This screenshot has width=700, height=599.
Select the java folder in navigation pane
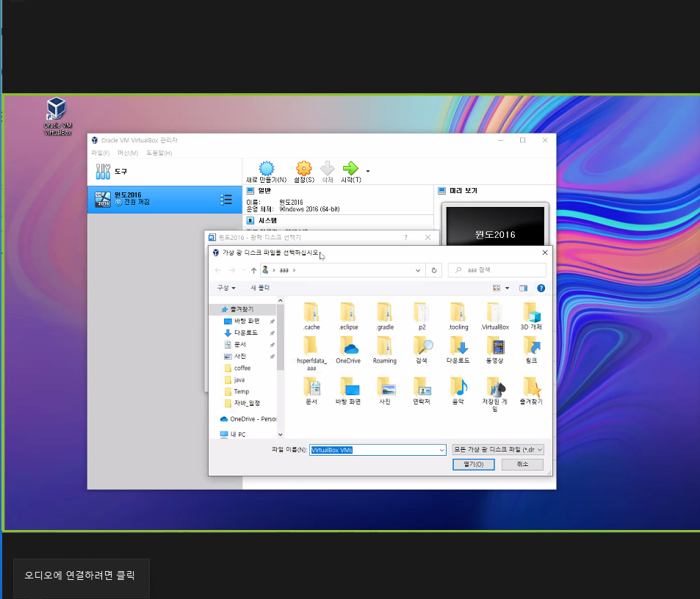[x=239, y=380]
